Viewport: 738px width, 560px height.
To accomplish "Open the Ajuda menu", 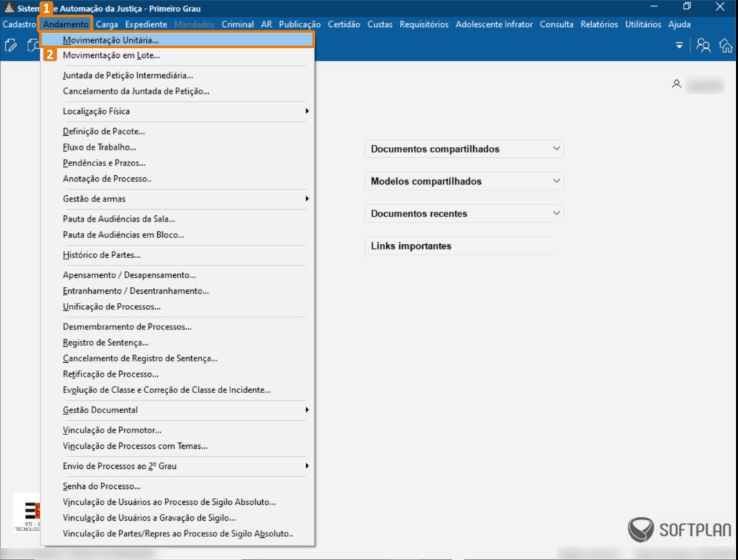I will point(679,24).
